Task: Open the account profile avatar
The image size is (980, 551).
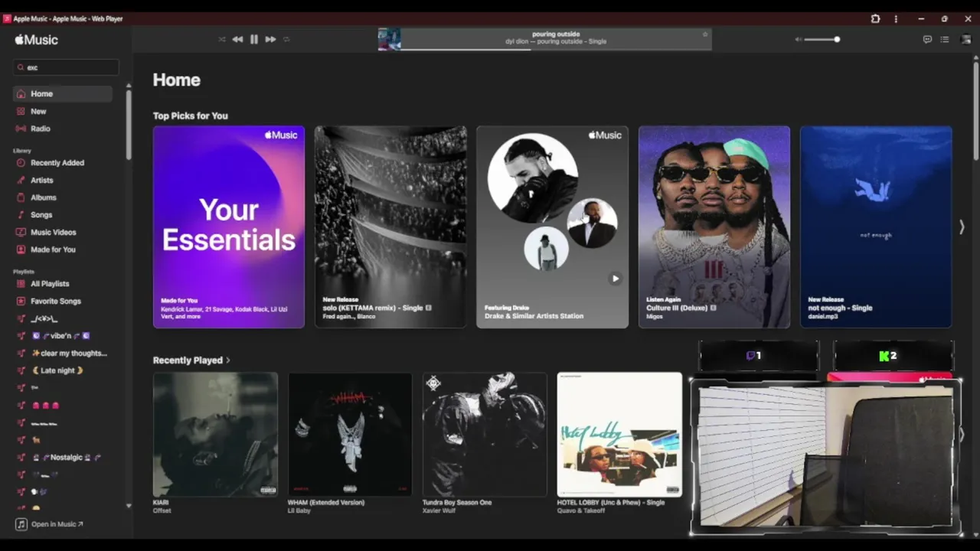Action: (965, 39)
